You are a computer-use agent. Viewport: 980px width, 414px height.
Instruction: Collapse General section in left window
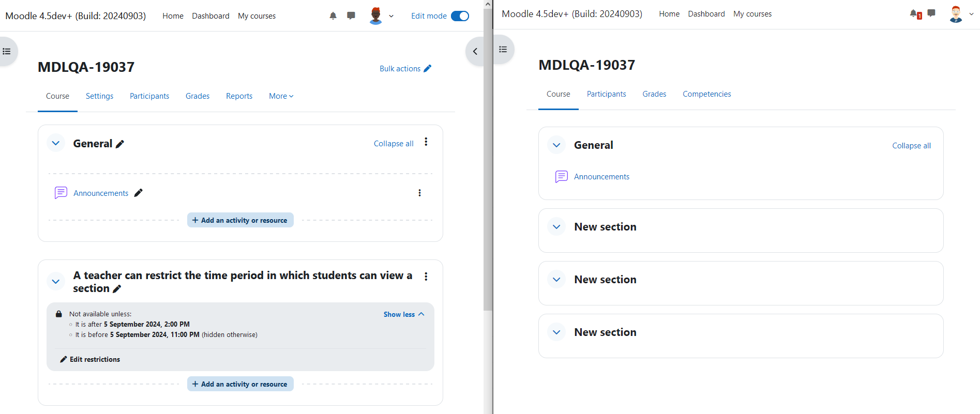point(56,143)
